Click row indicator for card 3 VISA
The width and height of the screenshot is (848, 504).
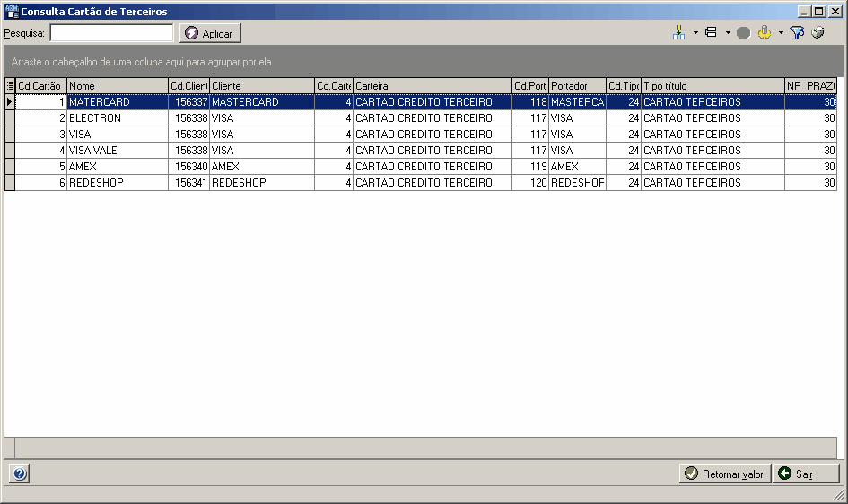pyautogui.click(x=10, y=134)
